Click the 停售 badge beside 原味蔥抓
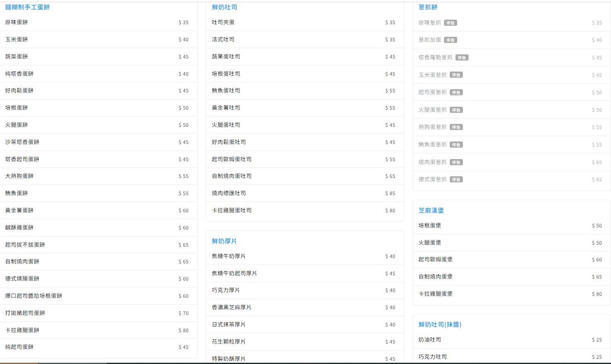This screenshot has height=364, width=611. tap(451, 23)
